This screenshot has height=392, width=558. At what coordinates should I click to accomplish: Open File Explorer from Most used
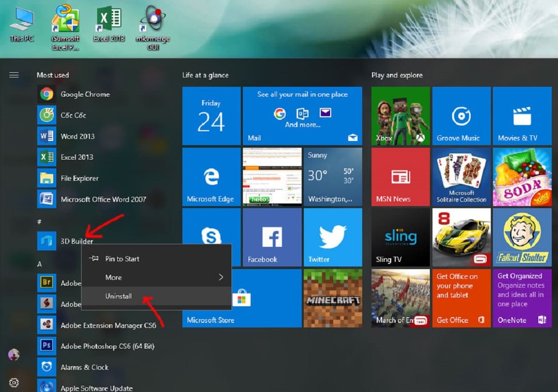coord(79,178)
